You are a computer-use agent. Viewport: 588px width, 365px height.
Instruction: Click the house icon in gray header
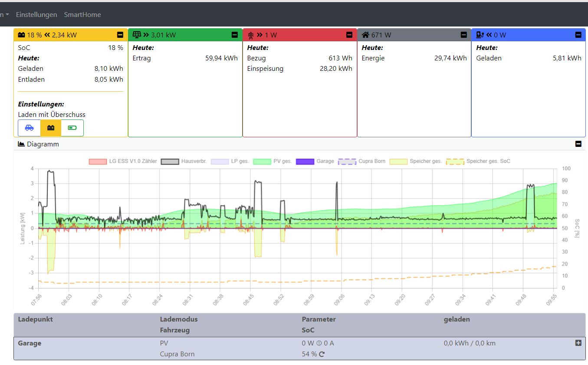tap(365, 35)
